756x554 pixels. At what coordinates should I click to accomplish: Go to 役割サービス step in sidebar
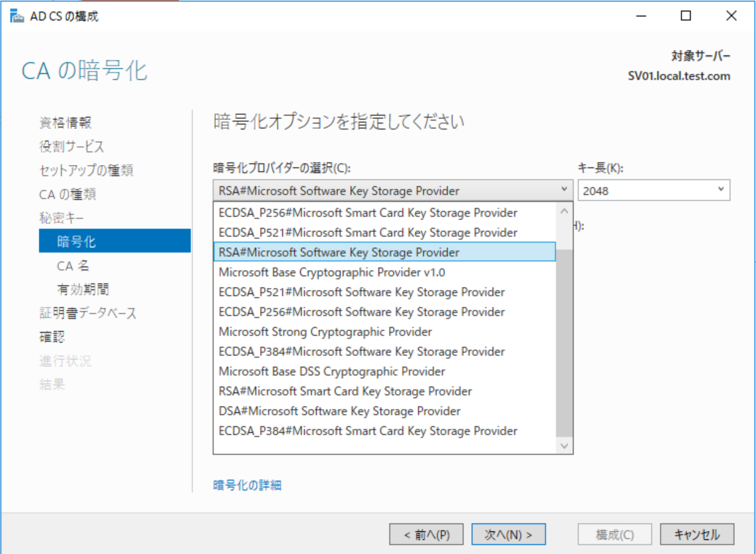coord(71,146)
